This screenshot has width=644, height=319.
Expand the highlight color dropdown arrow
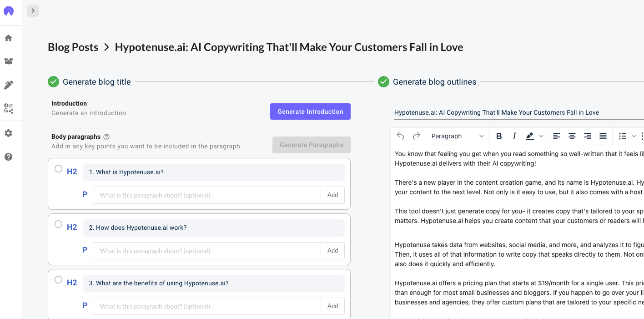click(x=541, y=136)
